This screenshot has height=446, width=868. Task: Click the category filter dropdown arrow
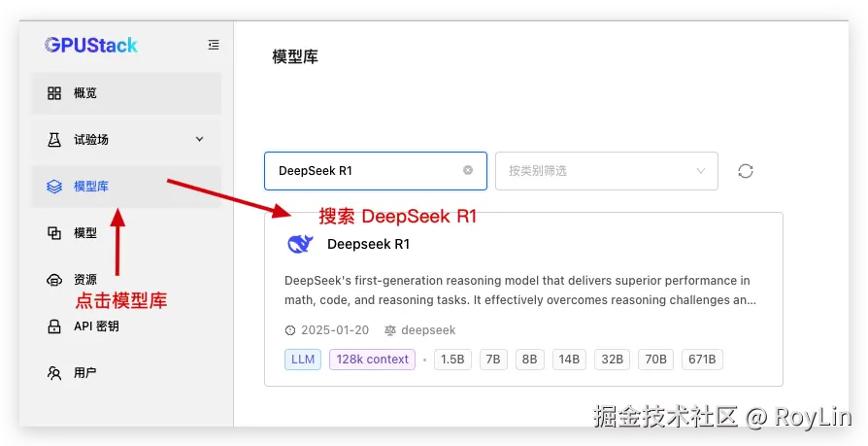coord(701,171)
